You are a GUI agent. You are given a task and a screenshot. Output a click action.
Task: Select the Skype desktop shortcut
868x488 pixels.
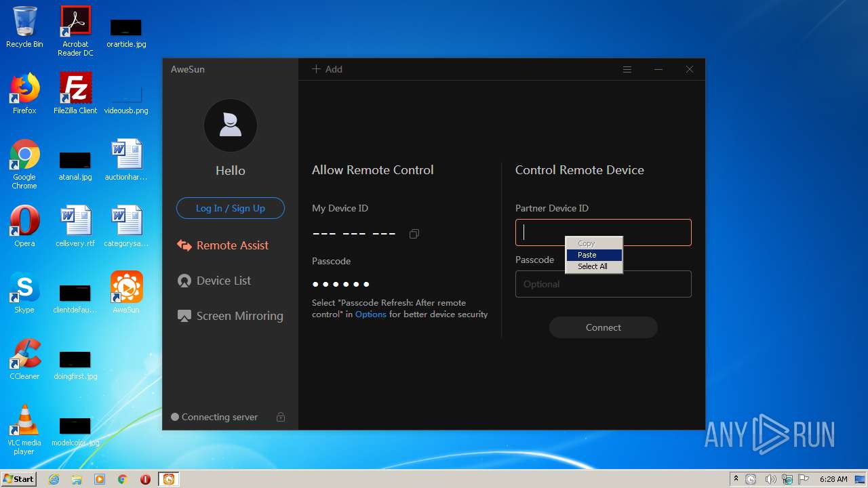coord(24,292)
